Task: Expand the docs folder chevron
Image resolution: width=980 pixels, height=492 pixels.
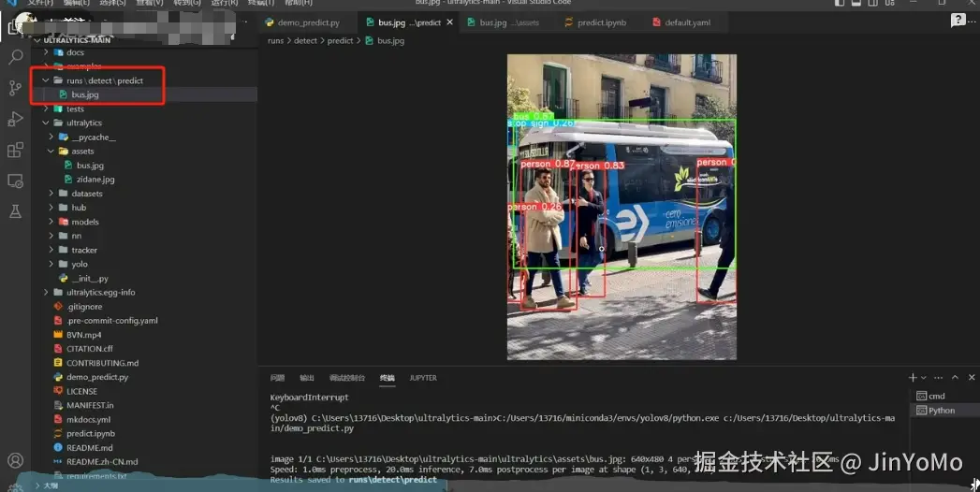Action: 46,52
